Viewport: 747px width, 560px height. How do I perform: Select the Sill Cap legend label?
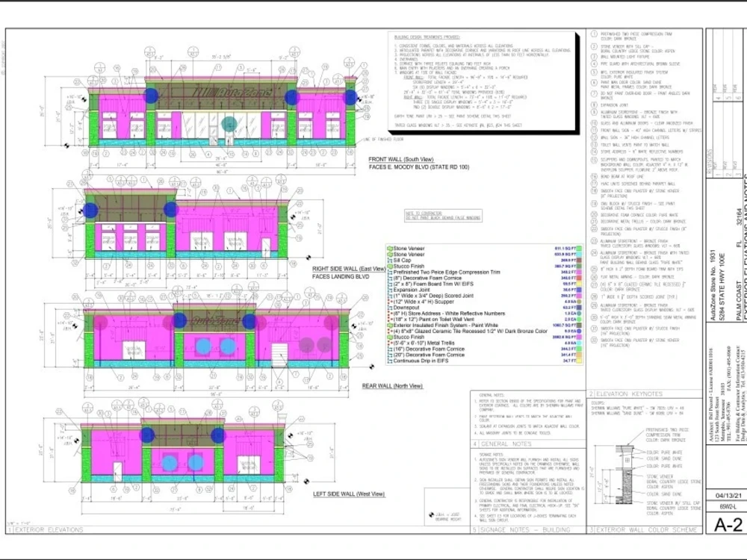pos(402,261)
